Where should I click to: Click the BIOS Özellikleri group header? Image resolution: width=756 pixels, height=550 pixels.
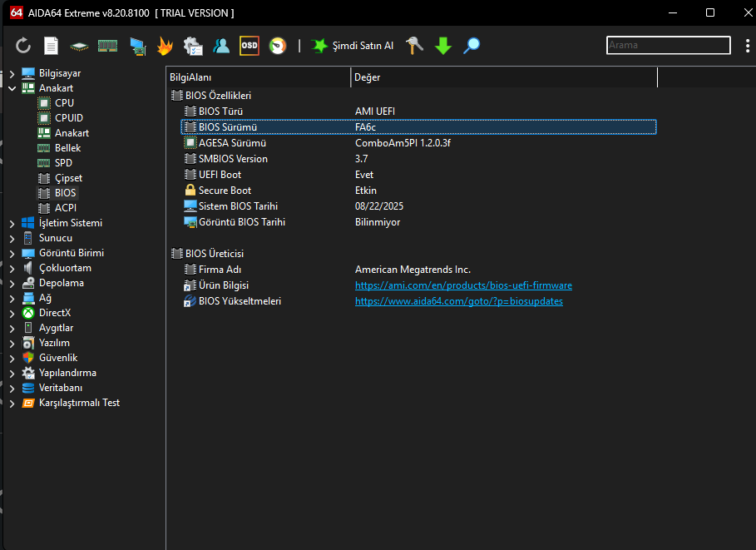[211, 96]
